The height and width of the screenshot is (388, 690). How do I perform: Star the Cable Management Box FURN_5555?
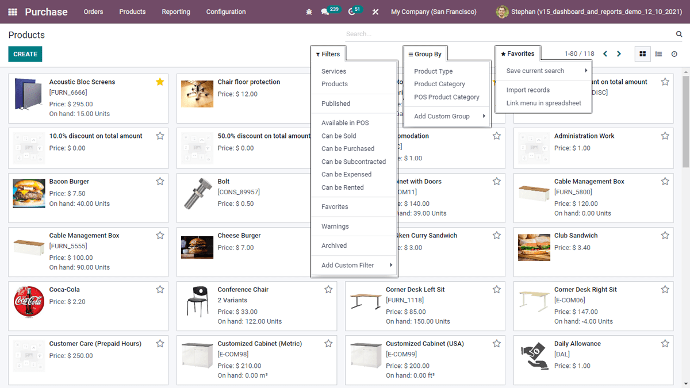pyautogui.click(x=160, y=235)
